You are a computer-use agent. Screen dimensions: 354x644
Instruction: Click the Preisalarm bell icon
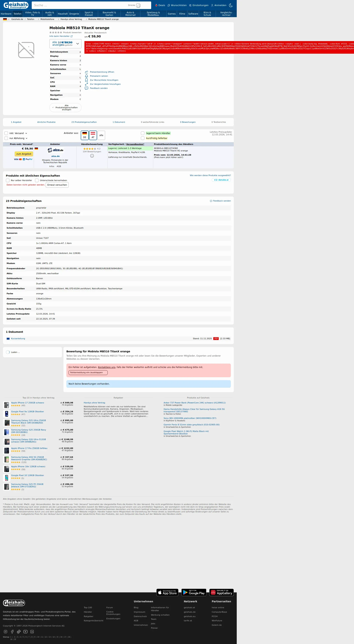86,76
